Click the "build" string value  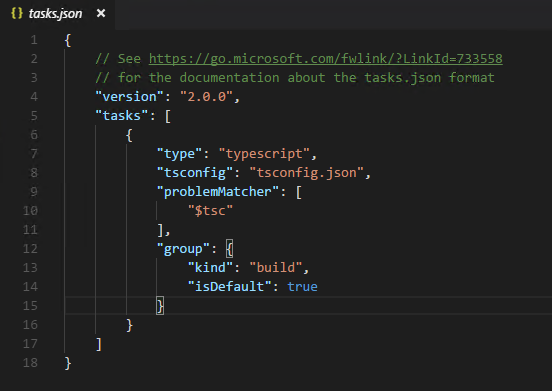[276, 268]
